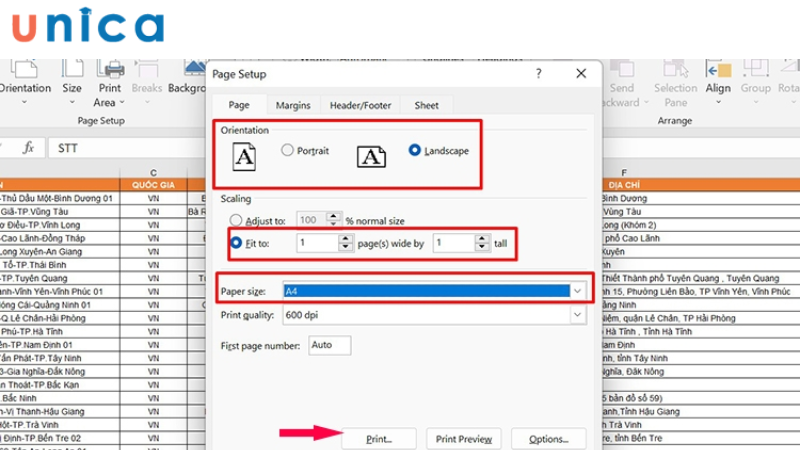This screenshot has height=450, width=800.
Task: Click the pages wide spinner arrows
Action: 345,243
